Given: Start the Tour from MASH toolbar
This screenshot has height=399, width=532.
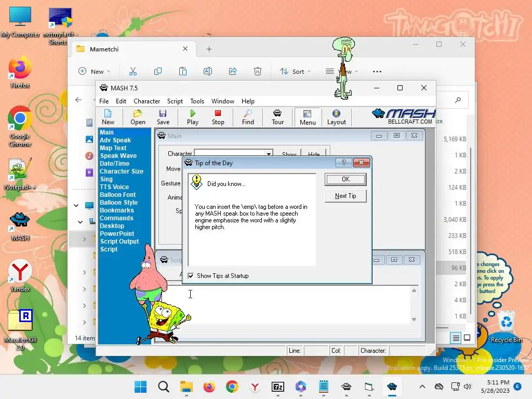Looking at the screenshot, I should (x=277, y=117).
